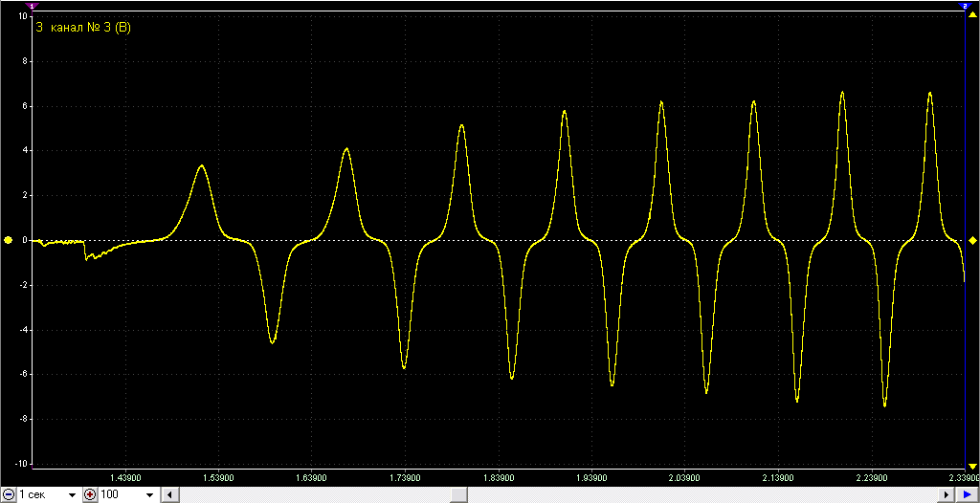Click the voltage axis label -10
Image resolution: width=980 pixels, height=503 pixels.
pyautogui.click(x=20, y=464)
